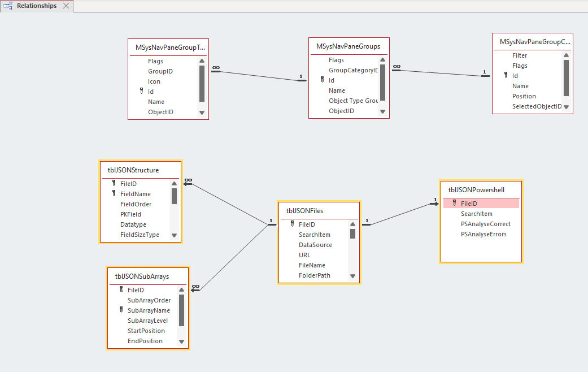Select the Relationships document tab
Image resolution: width=588 pixels, height=372 pixels.
coord(36,6)
